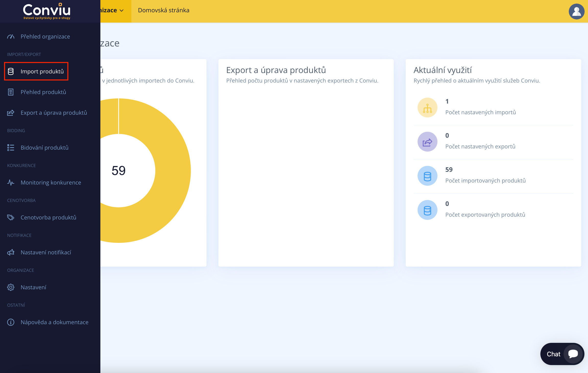Screen dimensions: 588x373
Task: Click the Monitoring konkurence pulse icon
Action: point(11,183)
